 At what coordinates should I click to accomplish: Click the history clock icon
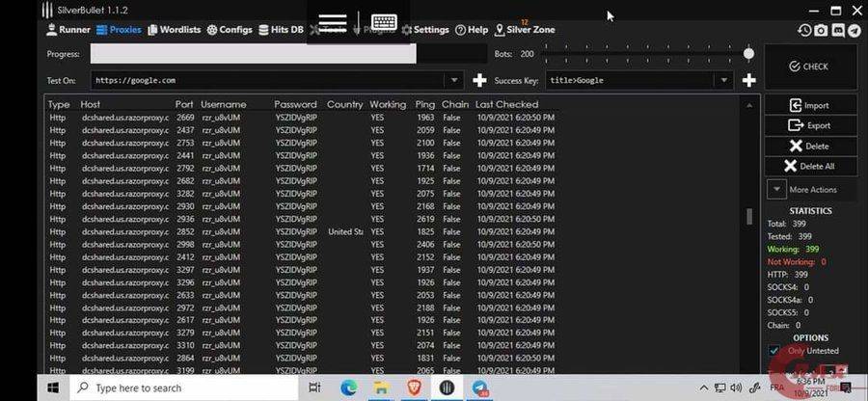coord(804,31)
